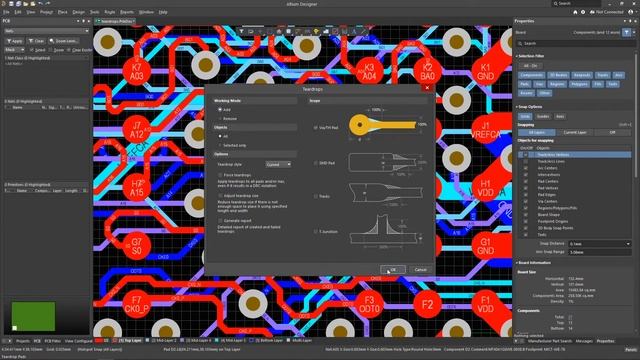
Task: Toggle the SMD Pad scope checkbox
Action: pos(316,163)
